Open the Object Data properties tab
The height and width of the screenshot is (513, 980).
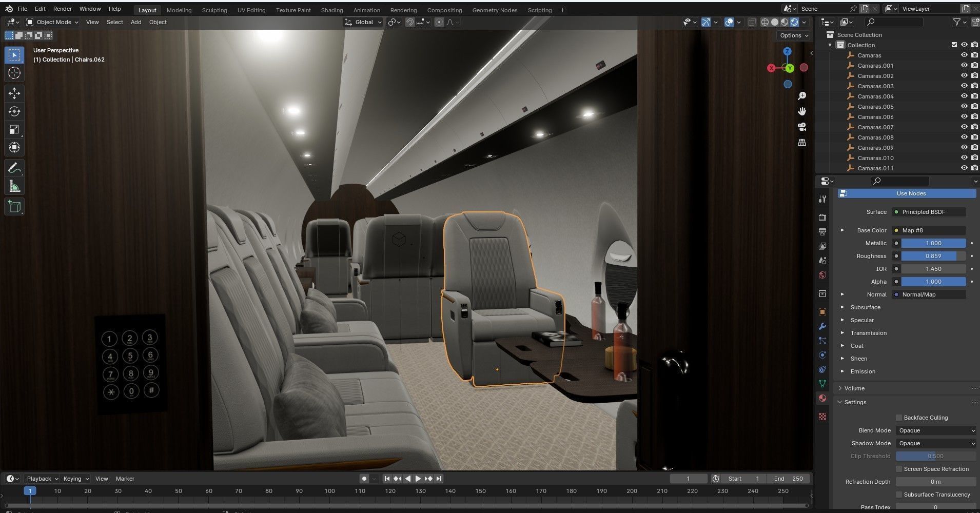pyautogui.click(x=822, y=384)
